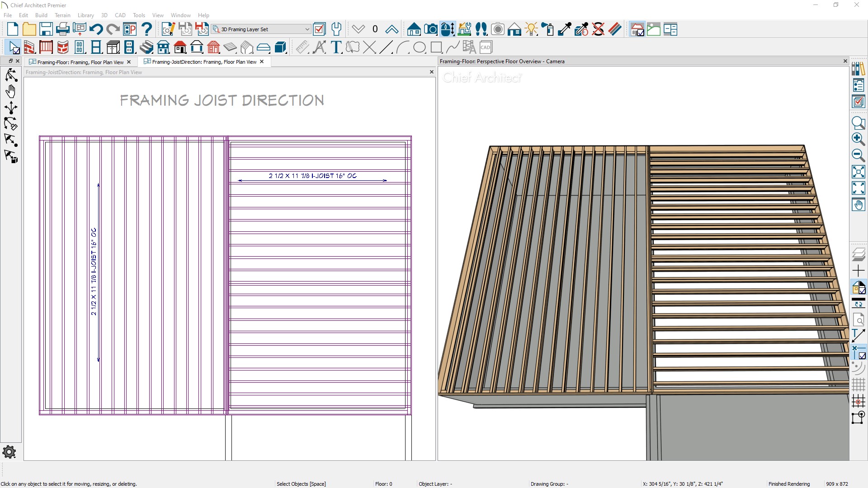Screen dimensions: 868x488
Task: Select the Zoom In tool on right toolbar
Action: pos(859,140)
